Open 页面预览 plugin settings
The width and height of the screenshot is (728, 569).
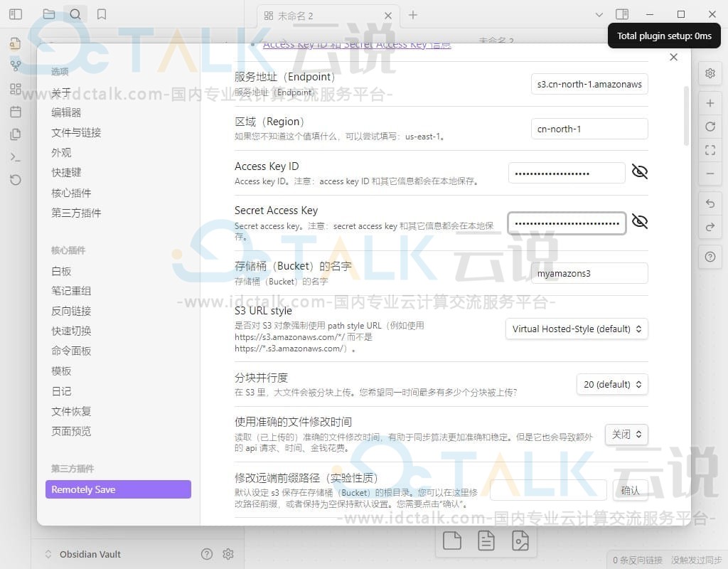coord(71,431)
